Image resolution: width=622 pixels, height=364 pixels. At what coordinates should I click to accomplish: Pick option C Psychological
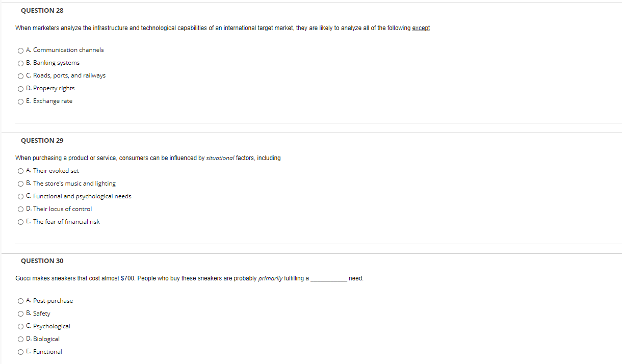(x=20, y=326)
